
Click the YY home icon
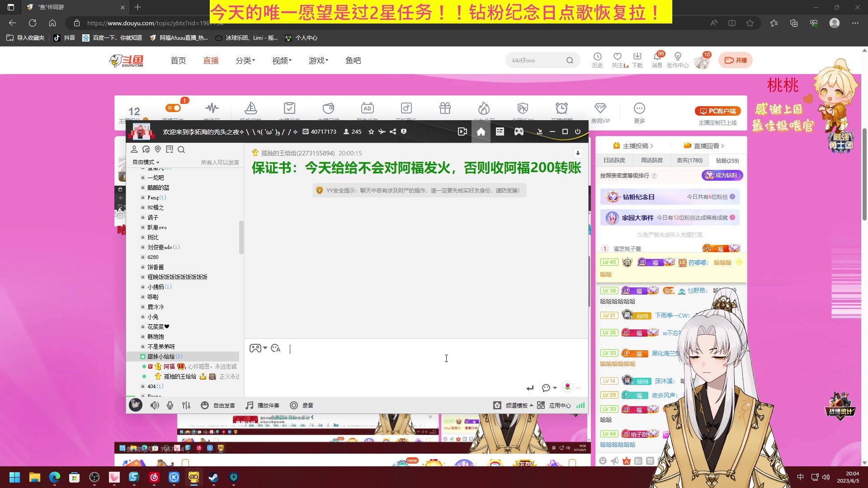pos(481,131)
